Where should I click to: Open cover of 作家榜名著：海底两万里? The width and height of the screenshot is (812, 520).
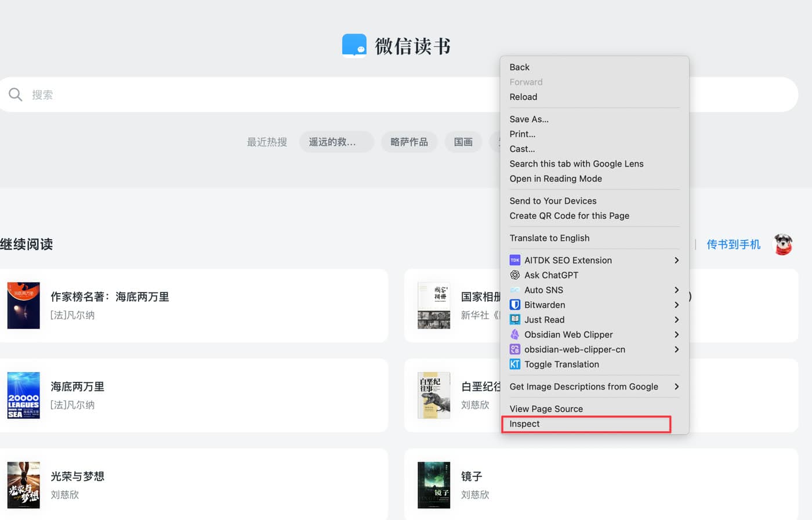point(24,305)
